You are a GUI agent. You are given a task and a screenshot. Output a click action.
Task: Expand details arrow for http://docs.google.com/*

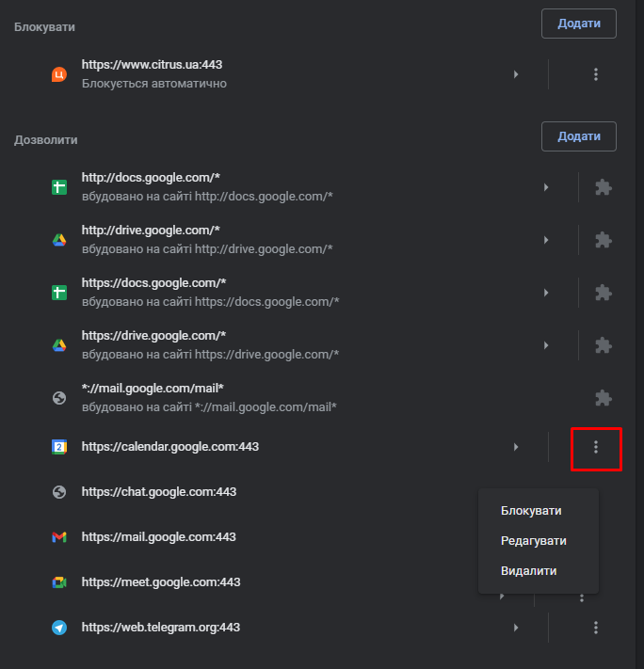point(546,187)
